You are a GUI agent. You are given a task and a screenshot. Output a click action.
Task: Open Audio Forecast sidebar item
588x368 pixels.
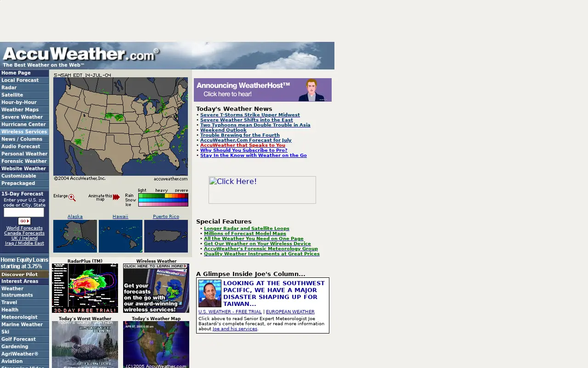point(24,147)
